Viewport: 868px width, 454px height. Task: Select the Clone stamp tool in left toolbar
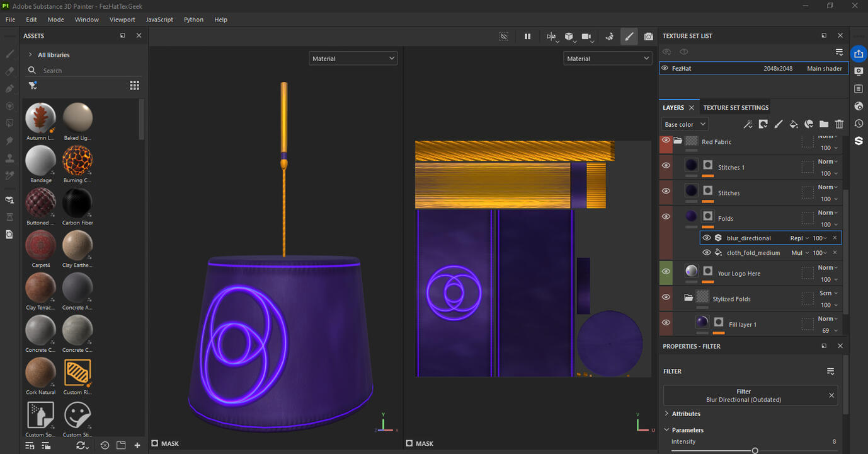pyautogui.click(x=9, y=158)
